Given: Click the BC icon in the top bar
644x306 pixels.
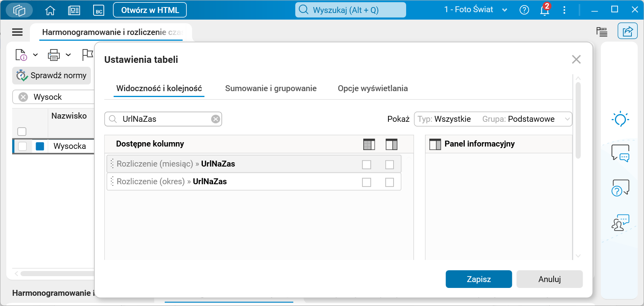Looking at the screenshot, I should pyautogui.click(x=99, y=10).
